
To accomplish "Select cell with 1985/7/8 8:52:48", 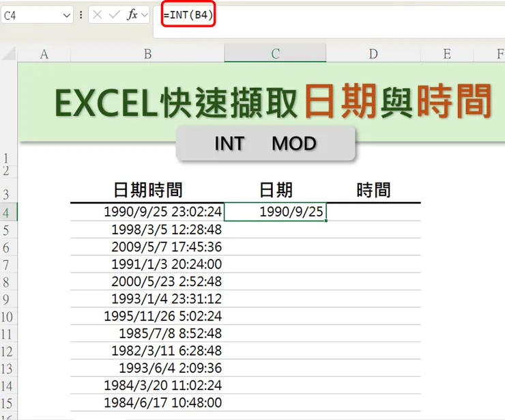I will coord(147,334).
